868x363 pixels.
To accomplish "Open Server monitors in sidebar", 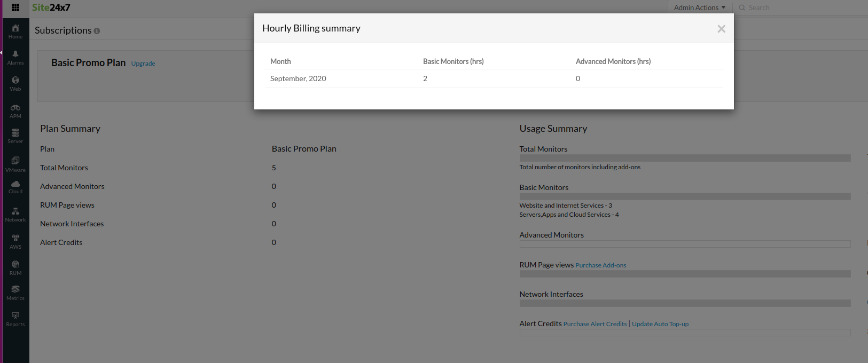I will 15,136.
